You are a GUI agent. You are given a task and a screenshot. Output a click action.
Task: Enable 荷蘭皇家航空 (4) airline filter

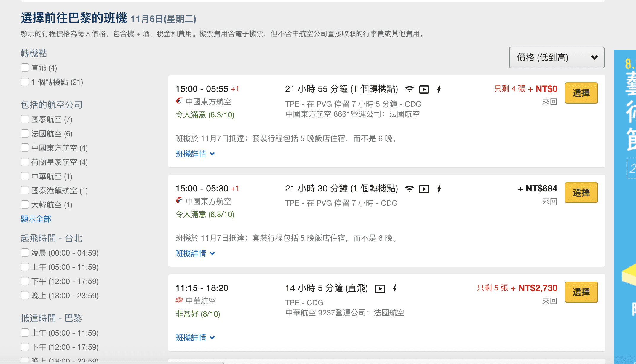pos(25,162)
